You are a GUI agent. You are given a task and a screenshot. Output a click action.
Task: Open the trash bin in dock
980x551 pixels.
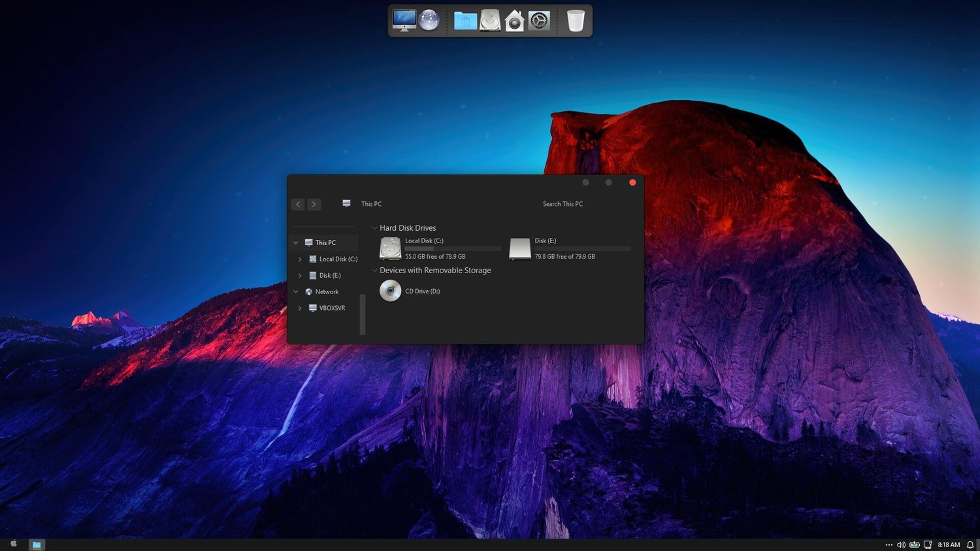click(x=576, y=21)
